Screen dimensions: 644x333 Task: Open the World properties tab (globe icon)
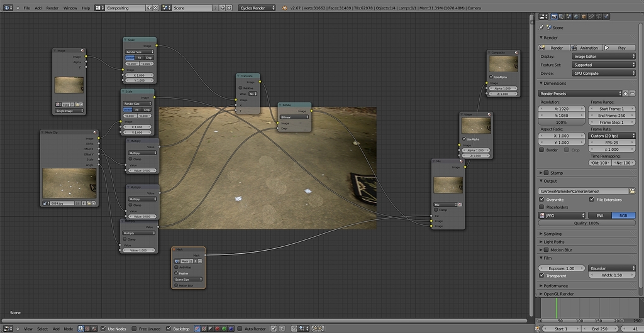[x=576, y=16]
